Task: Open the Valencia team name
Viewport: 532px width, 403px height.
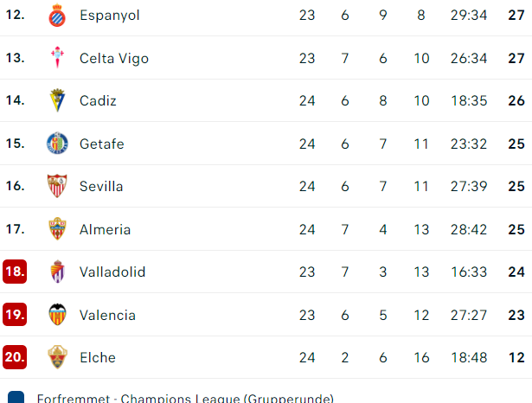Action: (107, 315)
